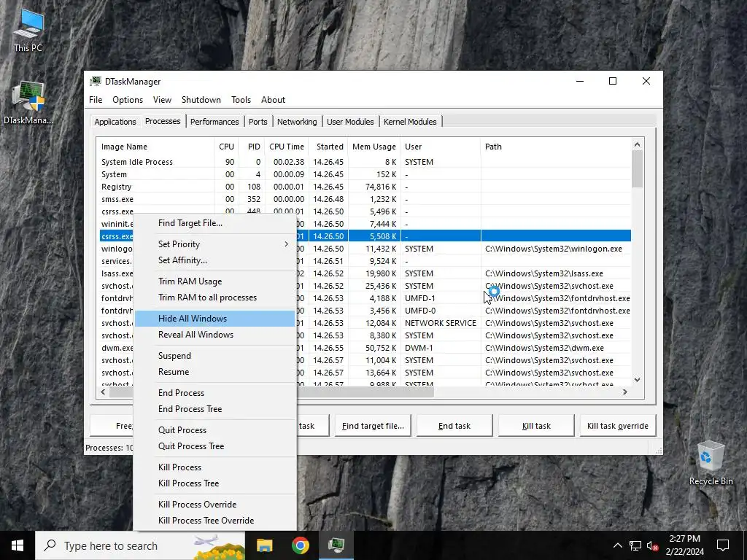The width and height of the screenshot is (747, 560).
Task: Open the Tools menu
Action: (x=241, y=99)
